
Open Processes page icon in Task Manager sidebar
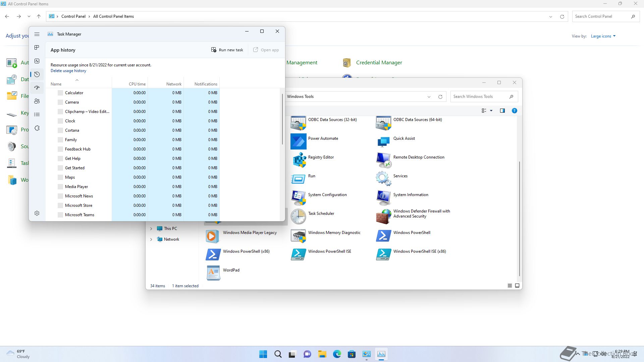(37, 48)
